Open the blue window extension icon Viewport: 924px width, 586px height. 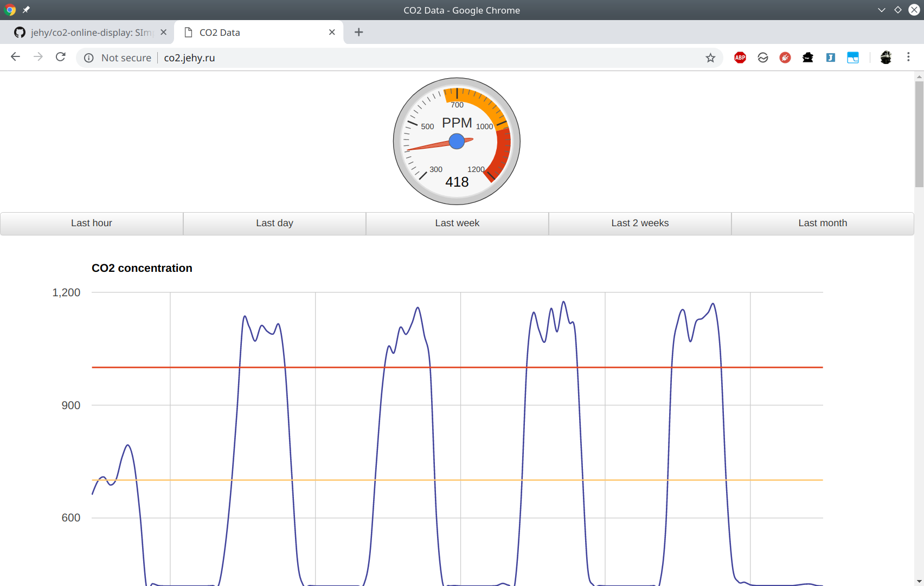[x=853, y=58]
